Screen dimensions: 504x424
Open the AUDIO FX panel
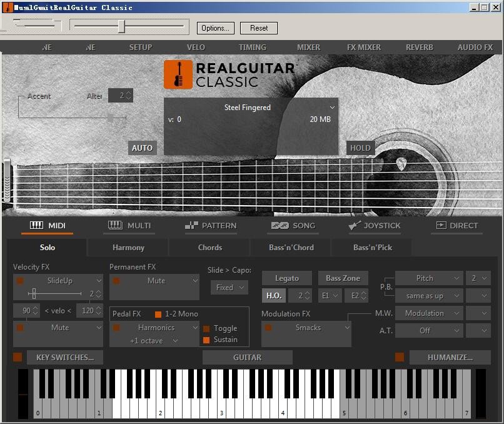[475, 48]
